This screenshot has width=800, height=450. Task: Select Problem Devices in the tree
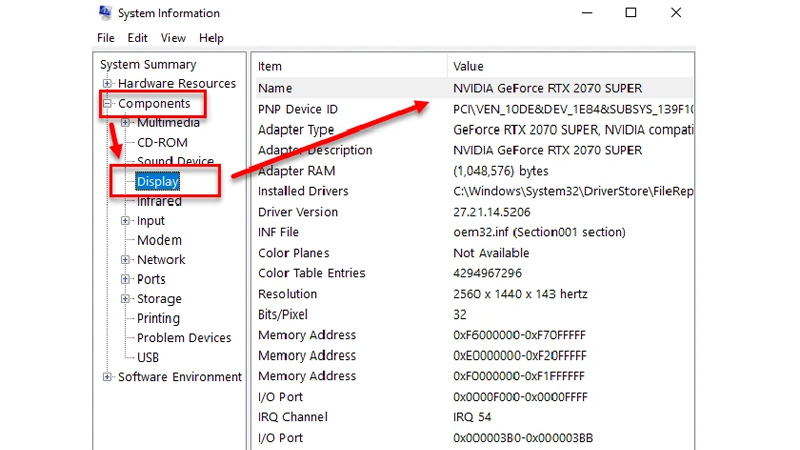click(x=184, y=338)
